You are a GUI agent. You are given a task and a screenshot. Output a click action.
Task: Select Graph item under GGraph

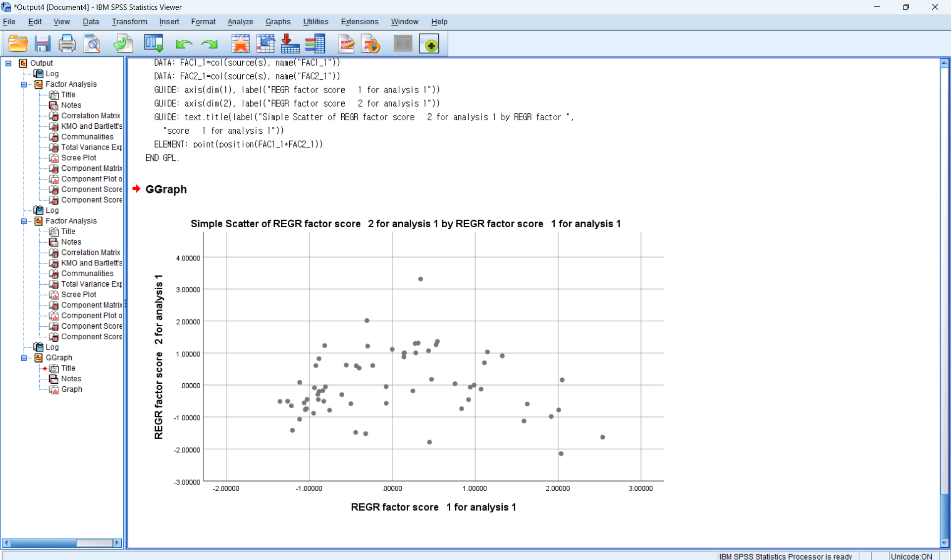click(71, 390)
